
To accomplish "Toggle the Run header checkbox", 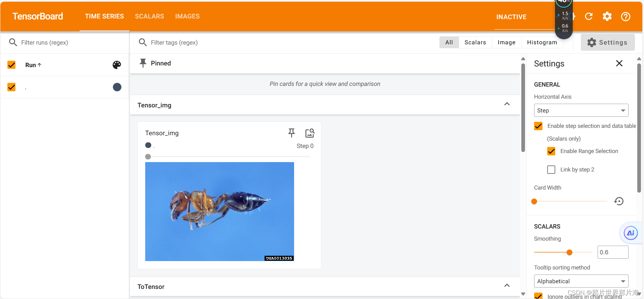I will tap(11, 65).
